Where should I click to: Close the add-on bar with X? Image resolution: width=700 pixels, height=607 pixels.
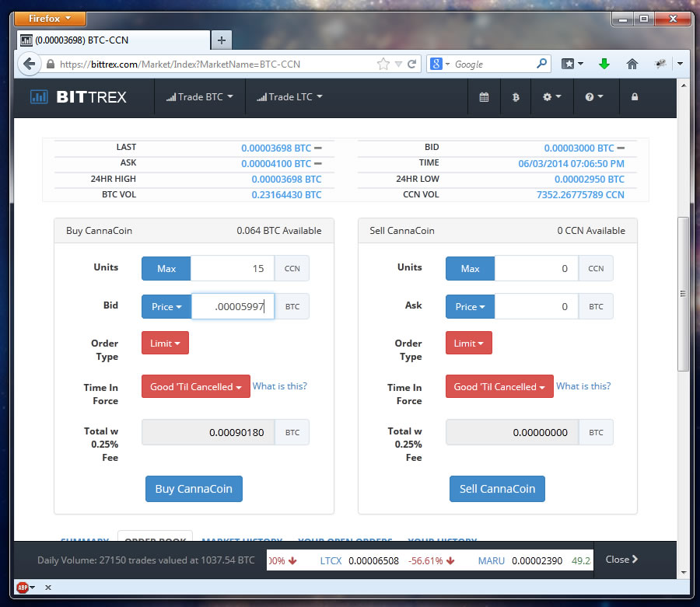(x=48, y=588)
